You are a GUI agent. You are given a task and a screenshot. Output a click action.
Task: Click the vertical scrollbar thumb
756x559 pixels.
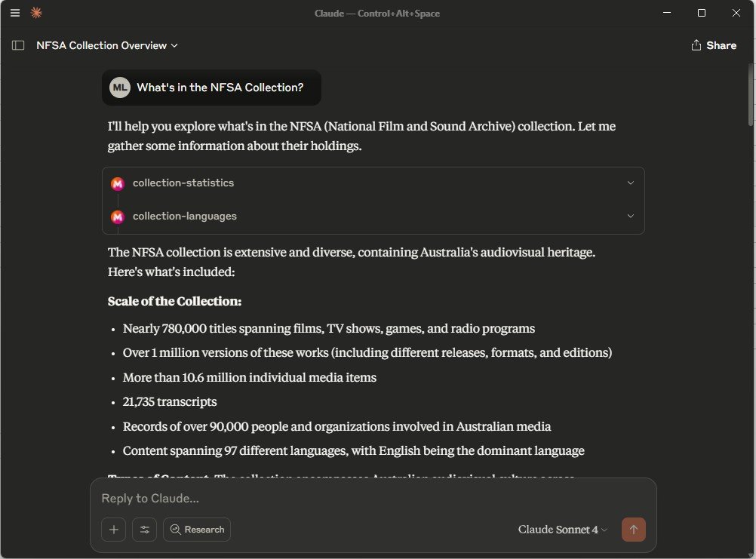pos(751,94)
